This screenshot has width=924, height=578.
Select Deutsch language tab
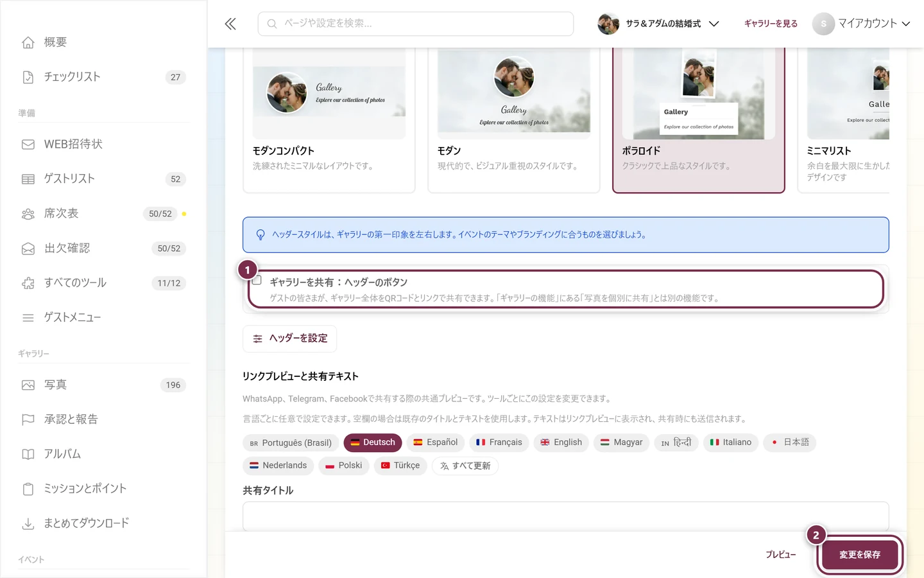373,442
